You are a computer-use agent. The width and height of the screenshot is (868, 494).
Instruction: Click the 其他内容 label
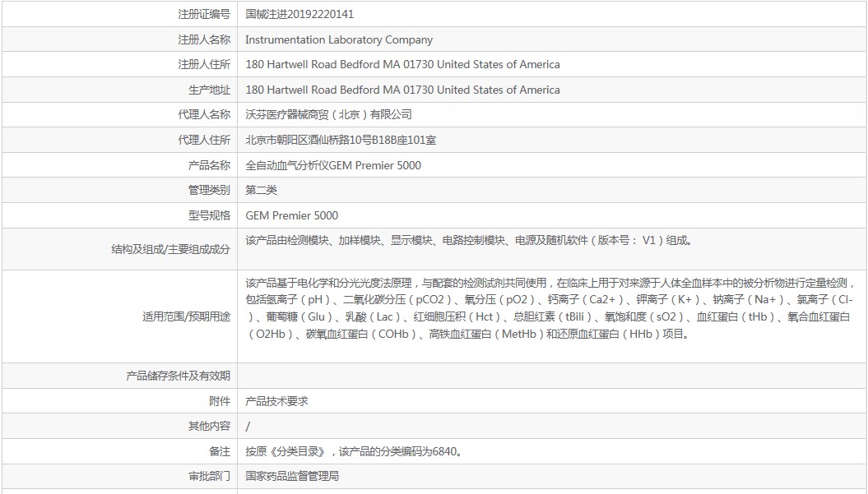click(x=209, y=426)
